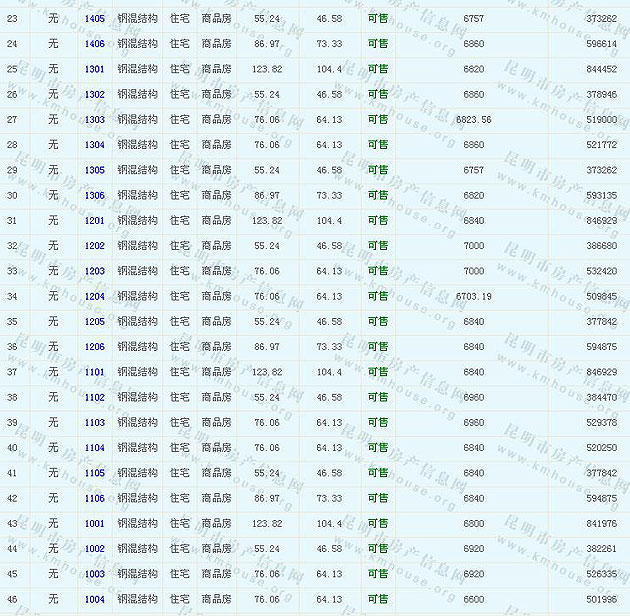This screenshot has width=630, height=616.
Task: Click 可售 status in row 23
Action: pos(378,19)
